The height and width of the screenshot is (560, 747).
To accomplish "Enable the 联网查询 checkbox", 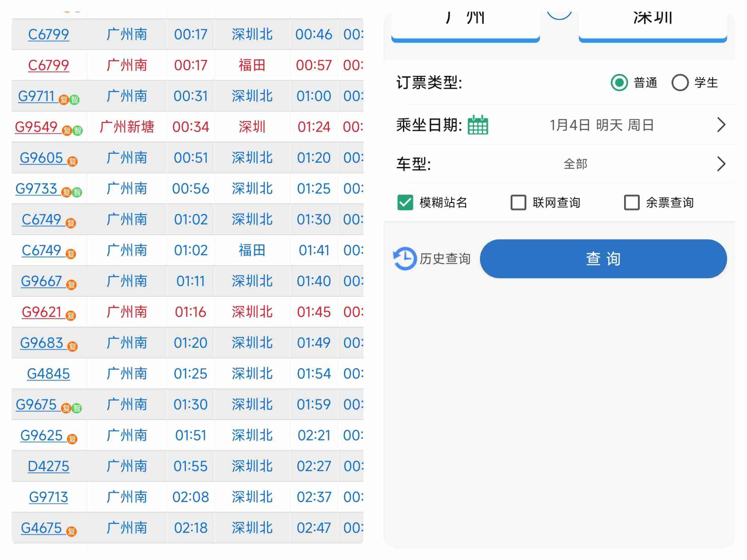I will (518, 202).
